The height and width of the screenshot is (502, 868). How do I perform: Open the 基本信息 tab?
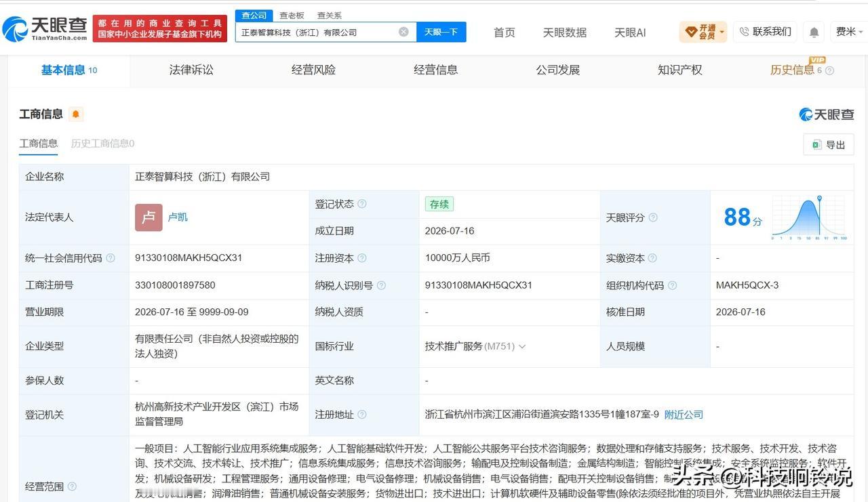pos(69,70)
